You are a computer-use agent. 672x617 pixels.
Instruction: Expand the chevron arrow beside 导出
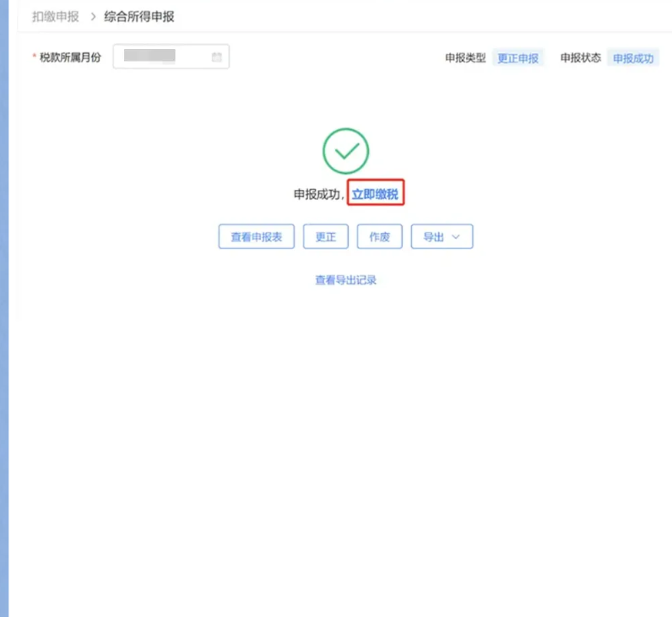tap(456, 237)
